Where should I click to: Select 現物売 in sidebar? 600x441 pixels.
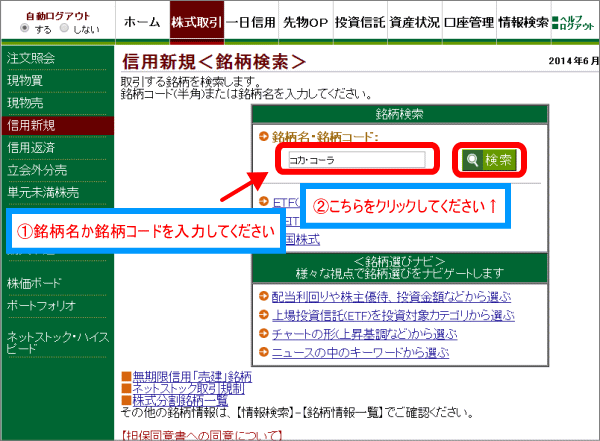pos(25,103)
